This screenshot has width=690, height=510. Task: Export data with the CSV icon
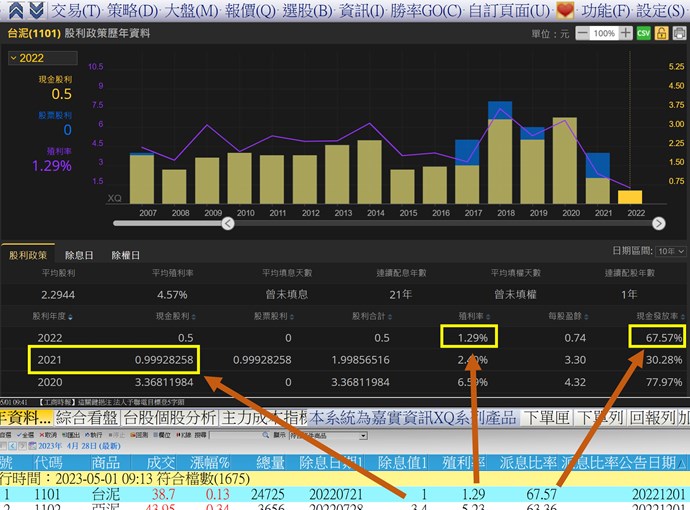point(644,33)
